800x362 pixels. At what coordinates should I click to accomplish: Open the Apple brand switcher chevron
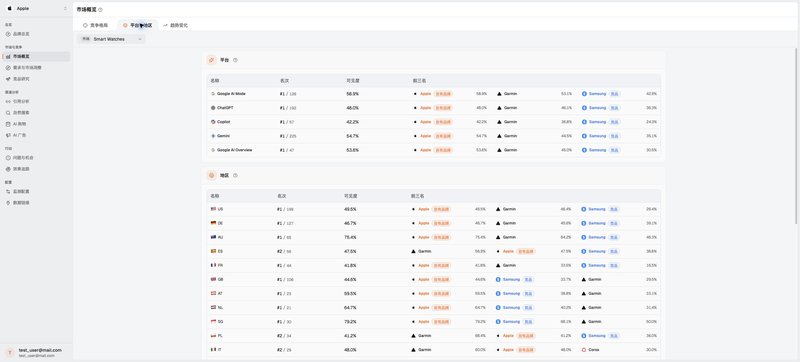pos(65,8)
